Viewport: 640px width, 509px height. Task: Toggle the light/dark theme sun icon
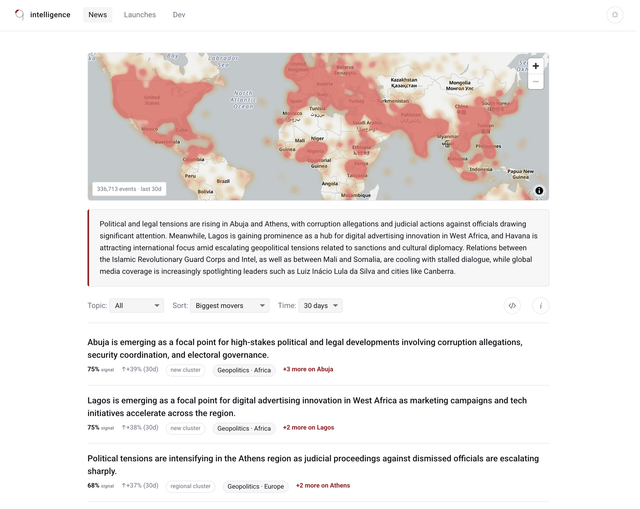coord(615,15)
